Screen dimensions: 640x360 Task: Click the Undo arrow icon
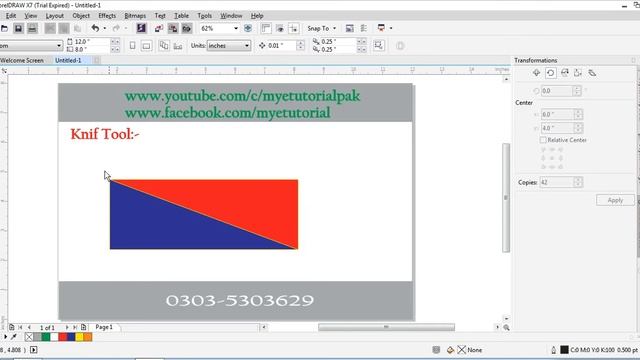95,28
